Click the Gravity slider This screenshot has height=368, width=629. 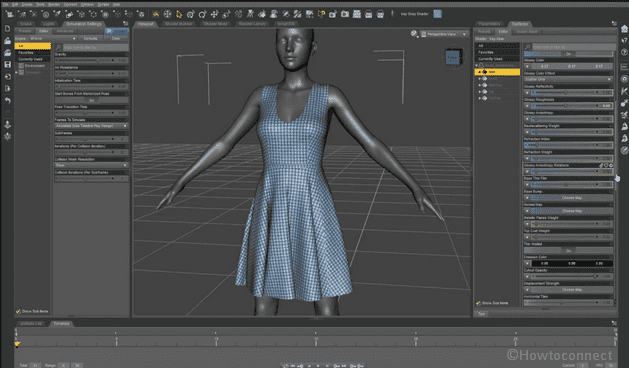(x=86, y=61)
